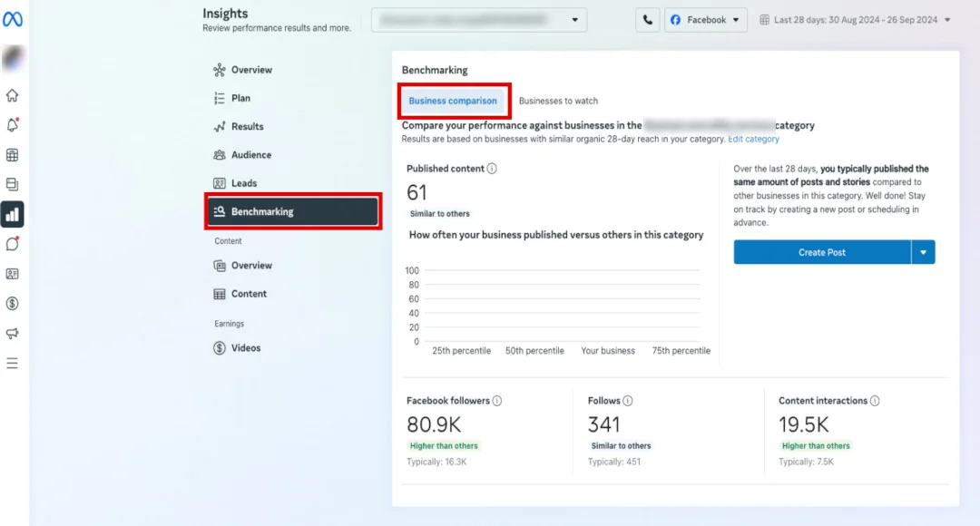Click the 61 published content value
This screenshot has width=980, height=526.
[x=416, y=192]
